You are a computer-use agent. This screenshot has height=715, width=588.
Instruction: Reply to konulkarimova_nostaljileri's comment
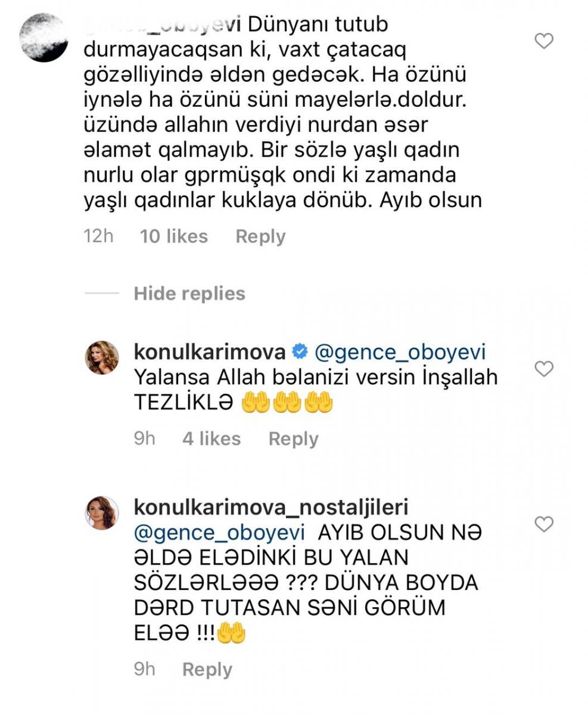tap(207, 669)
